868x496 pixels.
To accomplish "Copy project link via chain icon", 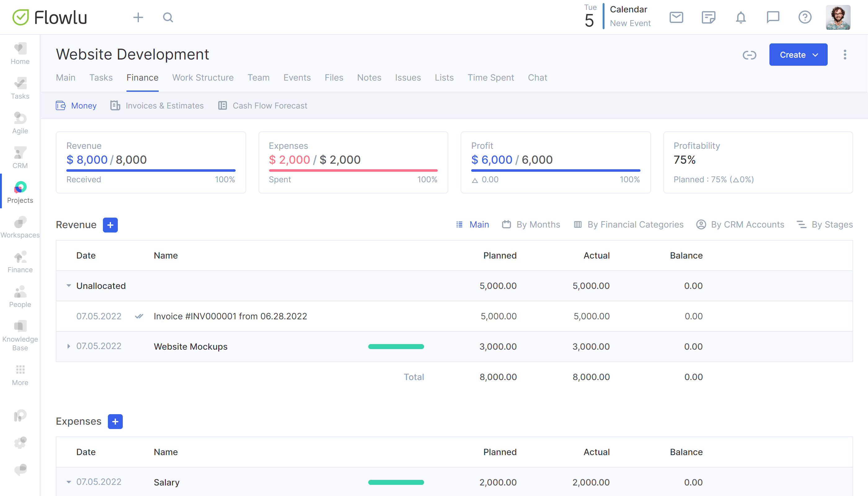I will [x=750, y=55].
